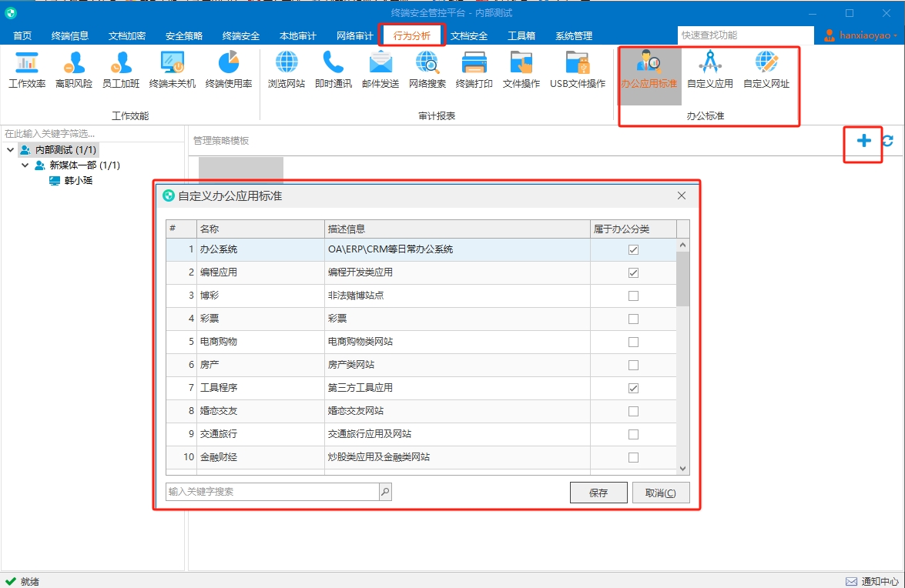Image resolution: width=905 pixels, height=588 pixels.
Task: Open the 即时通讯 phone icon
Action: (x=333, y=70)
